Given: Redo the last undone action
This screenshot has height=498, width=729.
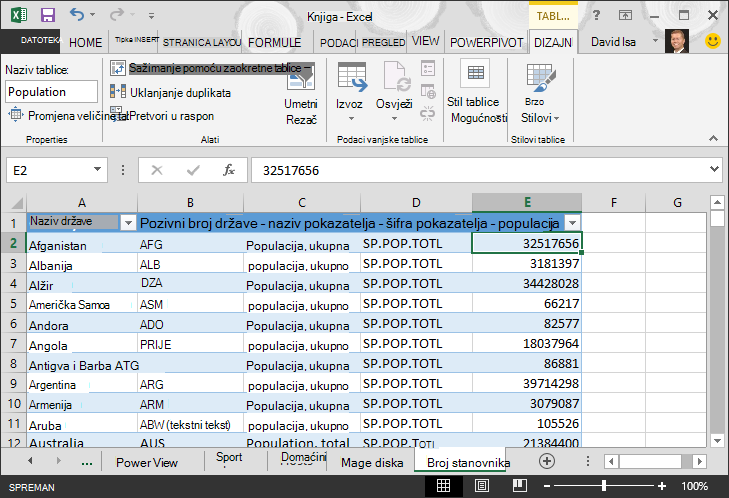Looking at the screenshot, I should (x=117, y=15).
